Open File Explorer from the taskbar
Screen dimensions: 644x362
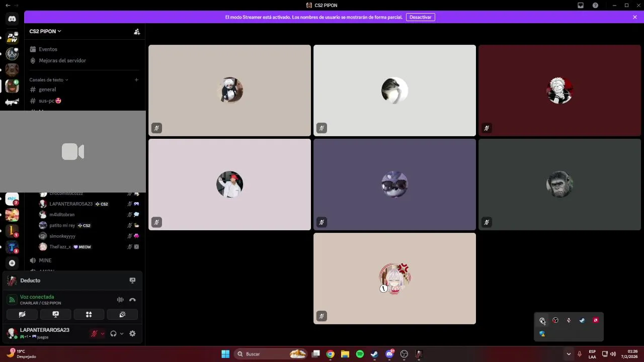pos(345,354)
